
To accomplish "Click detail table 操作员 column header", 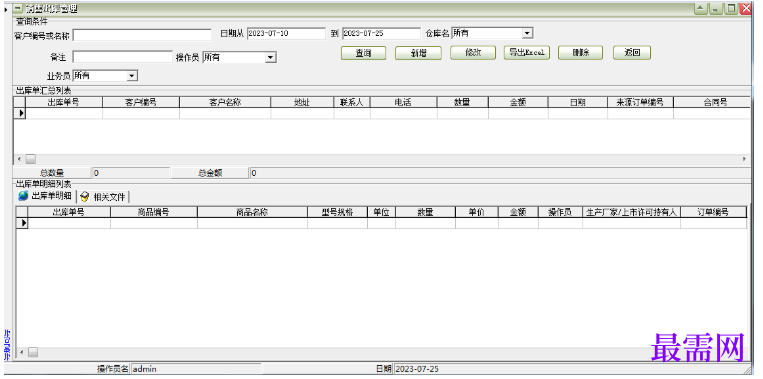I will pos(560,212).
